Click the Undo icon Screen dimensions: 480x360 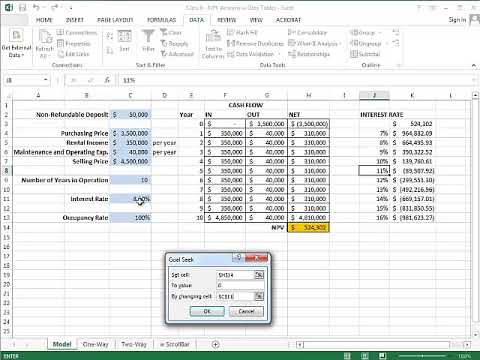pyautogui.click(x=36, y=7)
